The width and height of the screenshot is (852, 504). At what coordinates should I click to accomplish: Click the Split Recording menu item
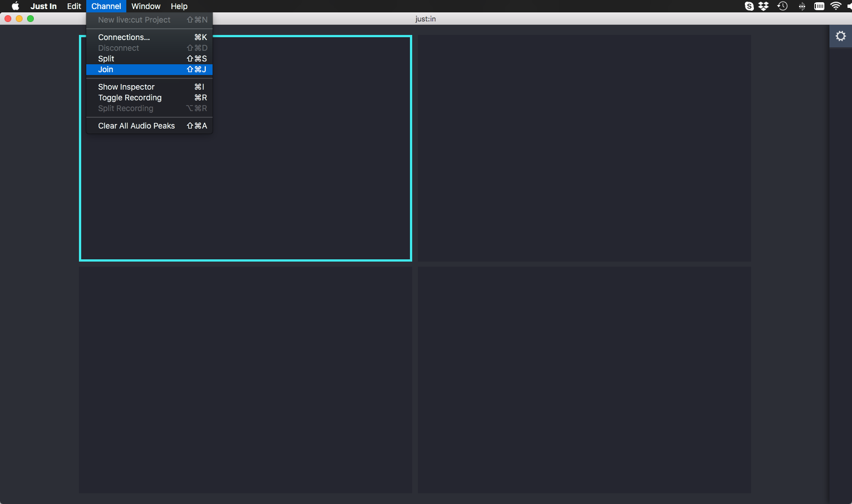[x=149, y=108]
